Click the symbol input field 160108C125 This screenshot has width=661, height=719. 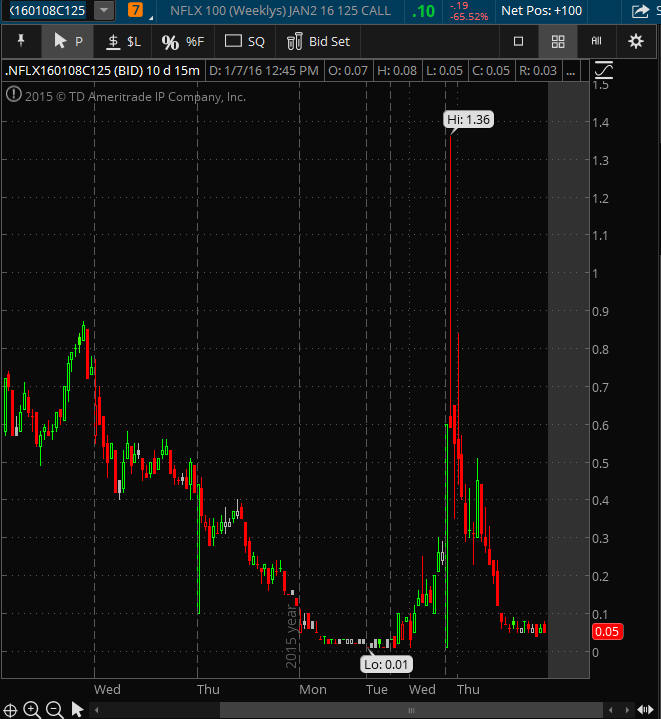pyautogui.click(x=46, y=11)
